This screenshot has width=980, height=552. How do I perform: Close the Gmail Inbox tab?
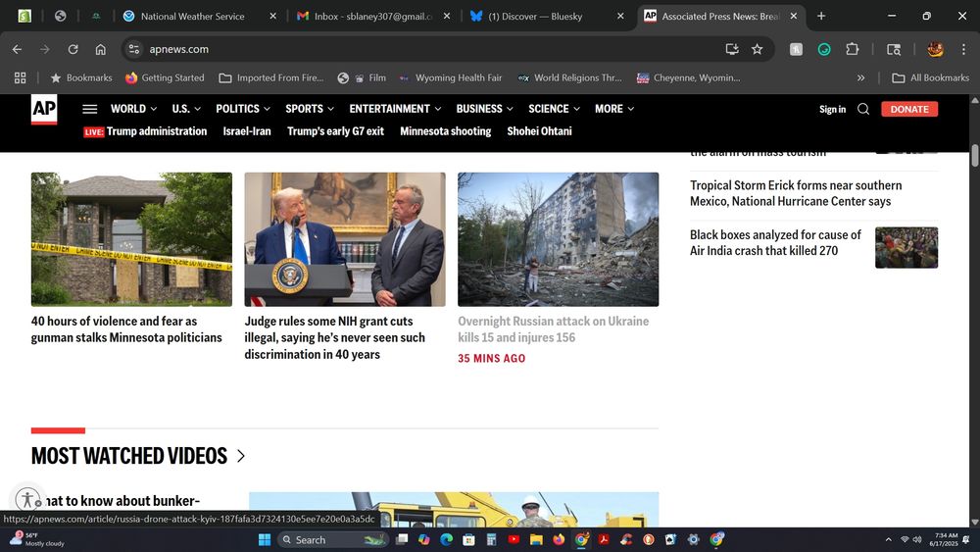(446, 17)
